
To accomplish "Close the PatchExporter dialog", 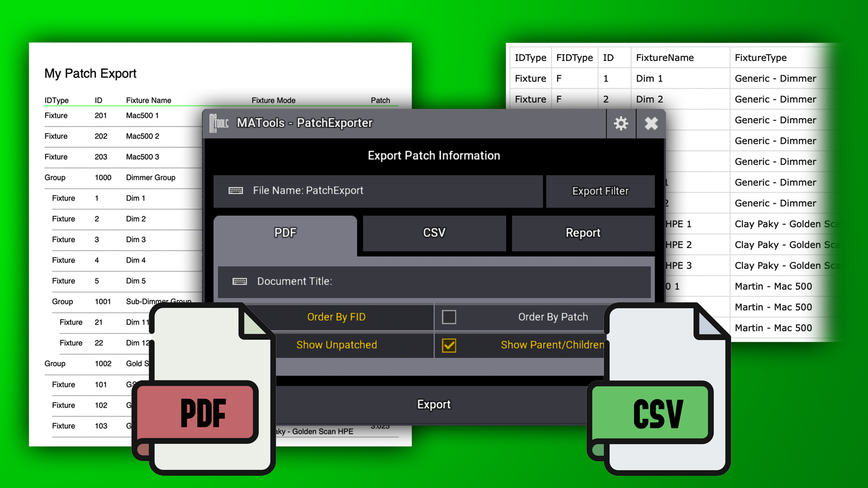I will click(651, 123).
